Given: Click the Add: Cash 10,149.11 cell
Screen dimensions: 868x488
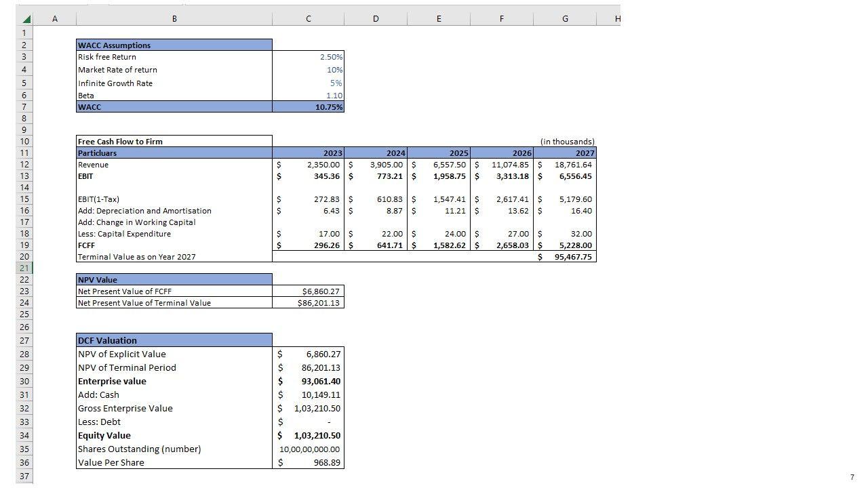Looking at the screenshot, I should tap(309, 395).
